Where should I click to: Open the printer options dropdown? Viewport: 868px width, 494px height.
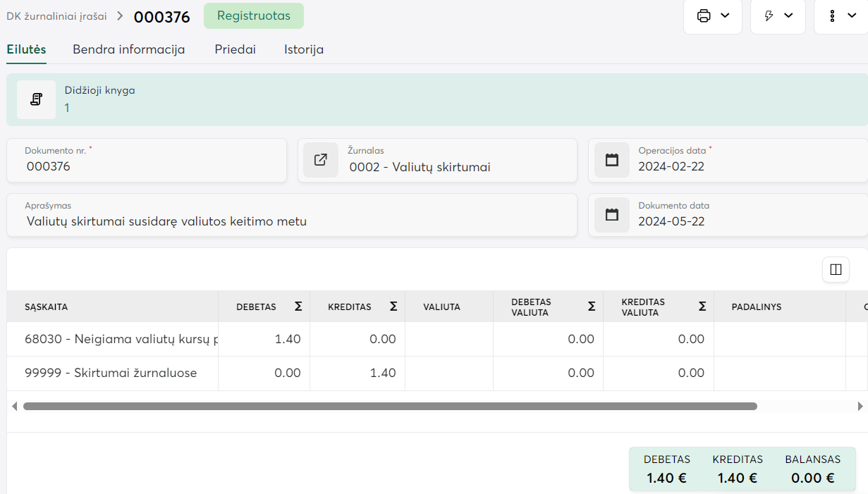pyautogui.click(x=712, y=16)
